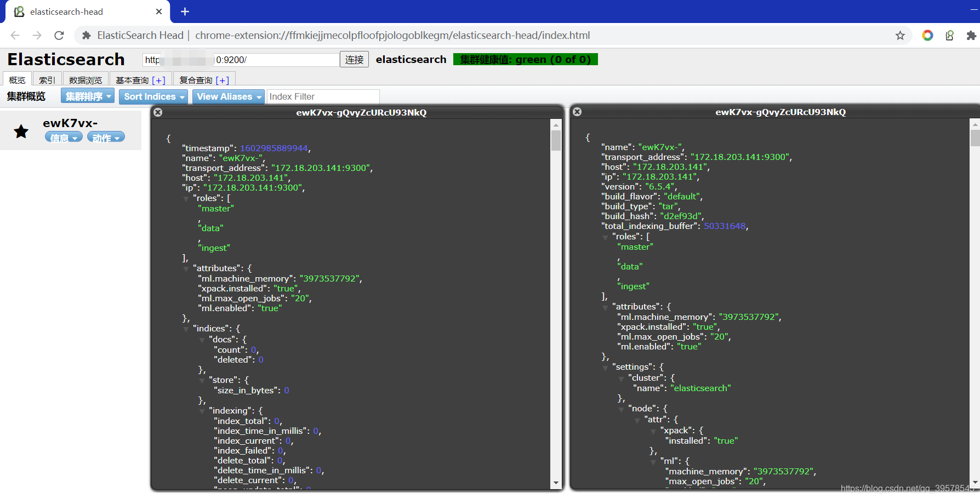Focus the Index Filter field

[x=323, y=96]
